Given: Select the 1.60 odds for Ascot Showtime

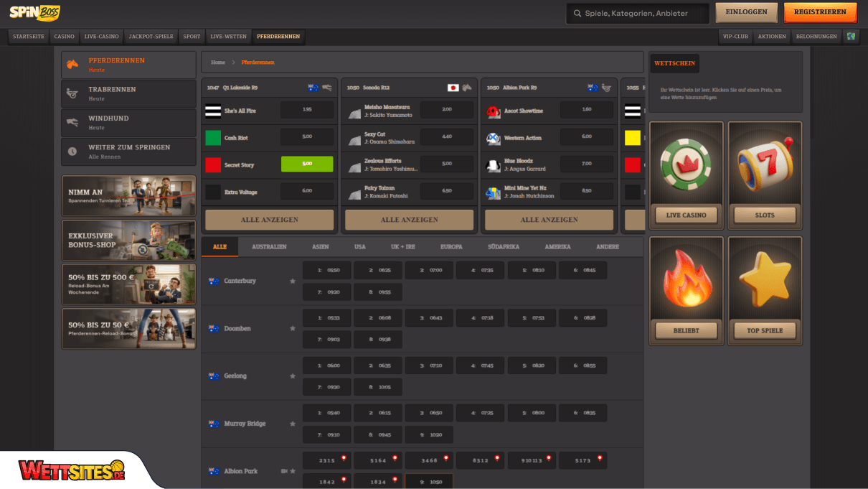Looking at the screenshot, I should click(587, 110).
